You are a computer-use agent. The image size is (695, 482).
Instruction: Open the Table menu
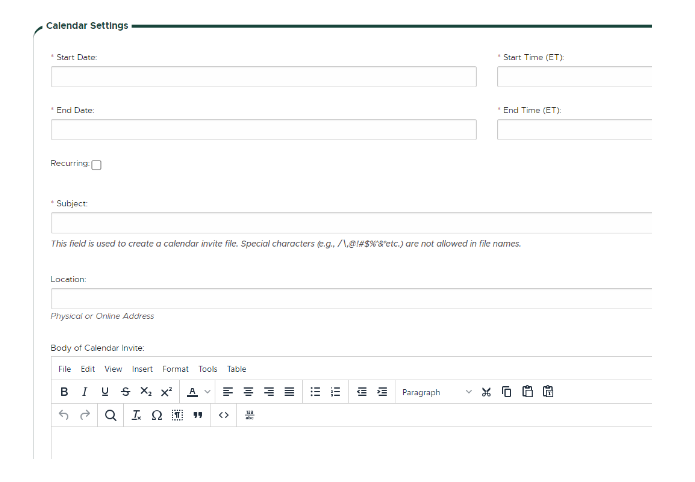coord(236,369)
